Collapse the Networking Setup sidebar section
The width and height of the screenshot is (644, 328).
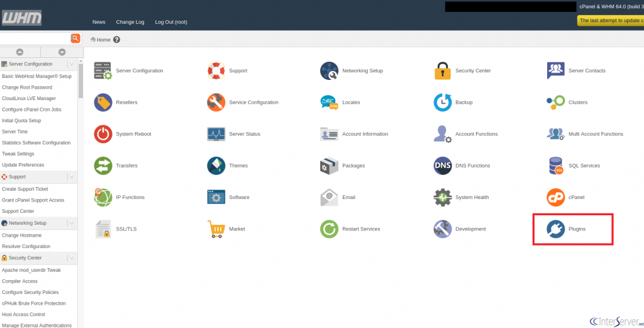[72, 223]
